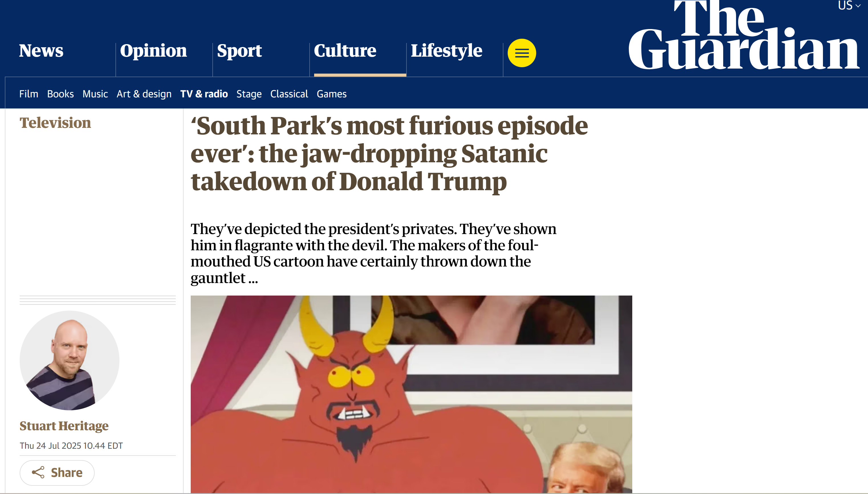This screenshot has width=868, height=494.
Task: Go to the Classical subsection
Action: (289, 94)
